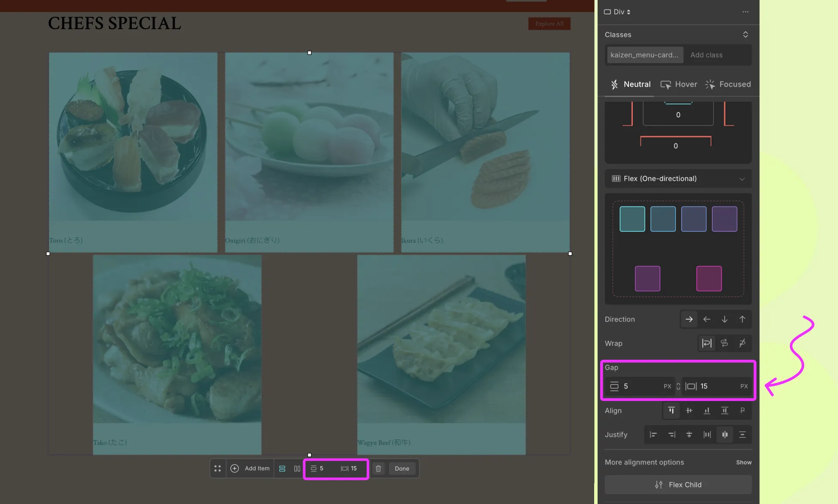
Task: Justify items to center
Action: [689, 434]
